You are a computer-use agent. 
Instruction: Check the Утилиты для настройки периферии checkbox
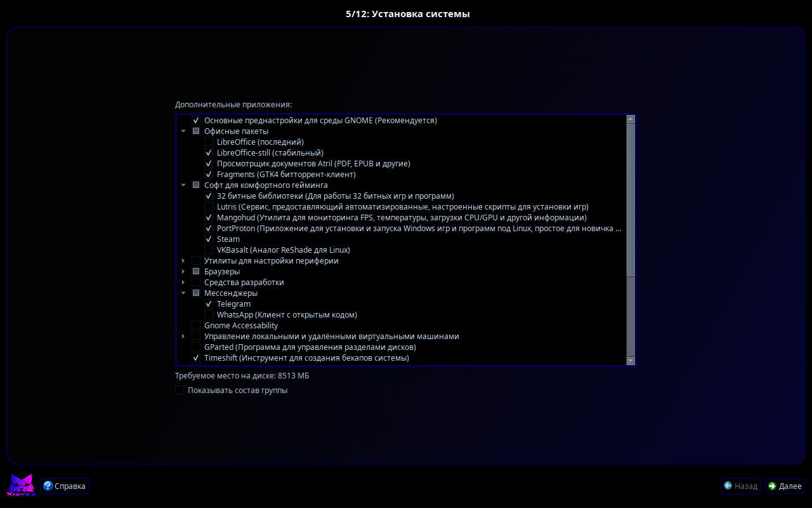pyautogui.click(x=196, y=261)
